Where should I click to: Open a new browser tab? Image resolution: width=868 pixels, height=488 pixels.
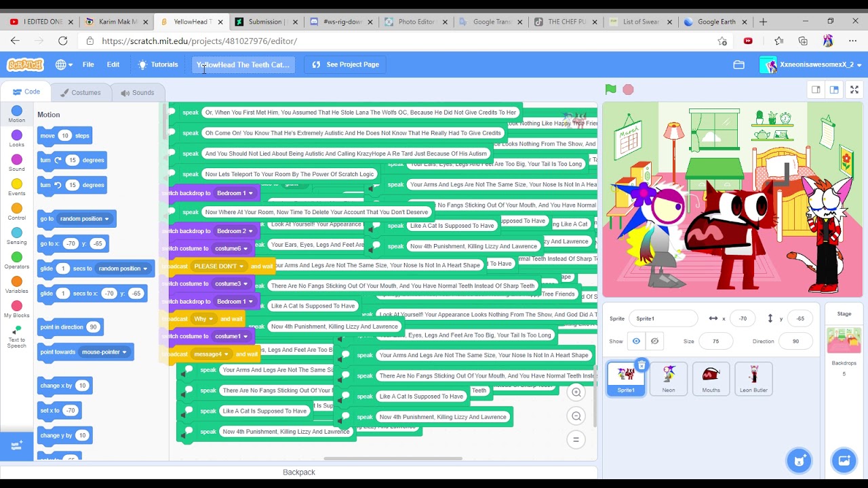[763, 22]
